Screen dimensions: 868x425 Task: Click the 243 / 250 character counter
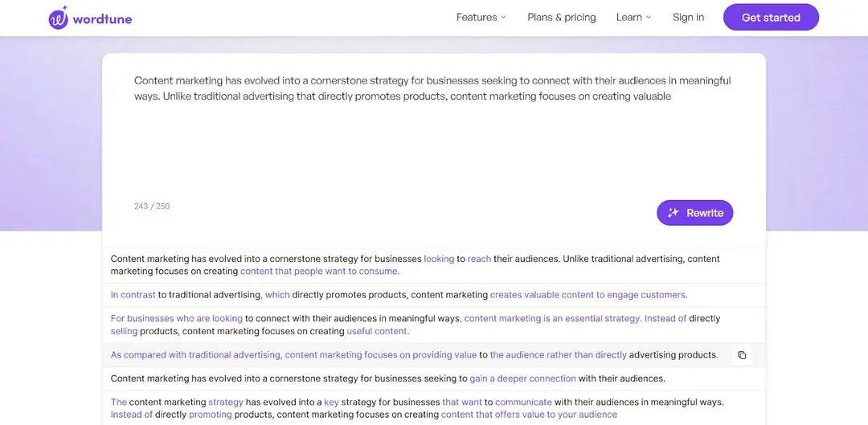[x=152, y=206]
